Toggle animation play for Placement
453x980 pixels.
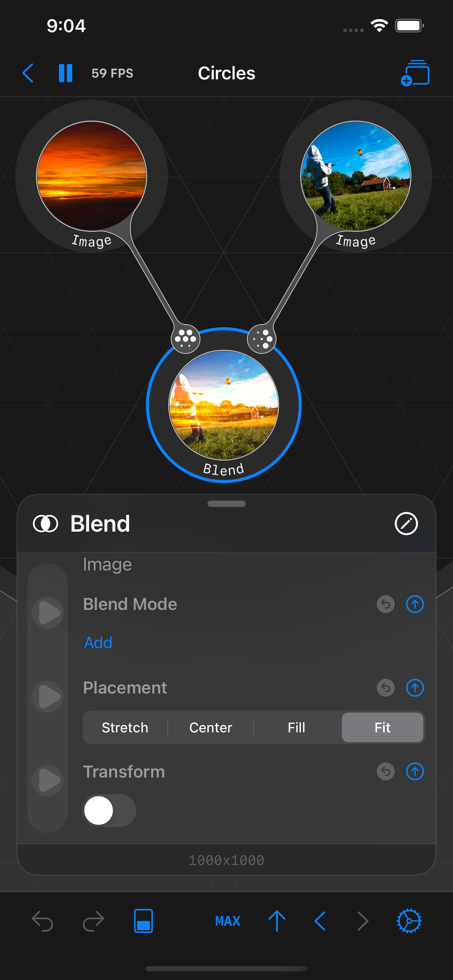[x=48, y=697]
